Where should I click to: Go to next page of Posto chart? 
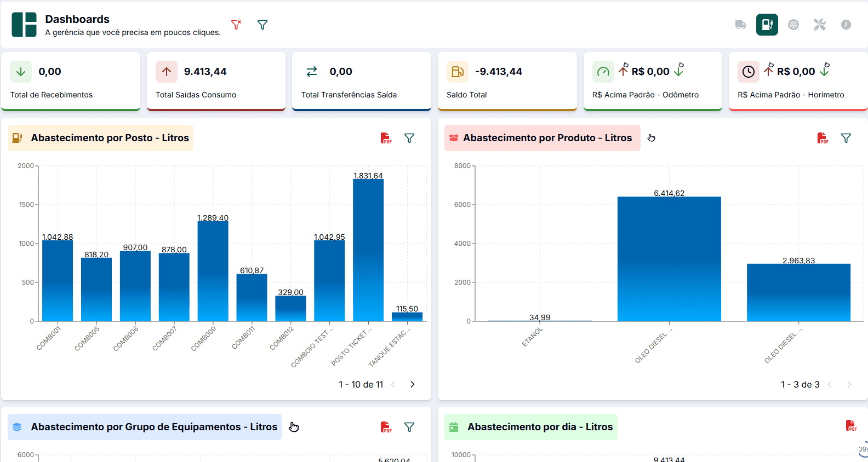pyautogui.click(x=413, y=384)
